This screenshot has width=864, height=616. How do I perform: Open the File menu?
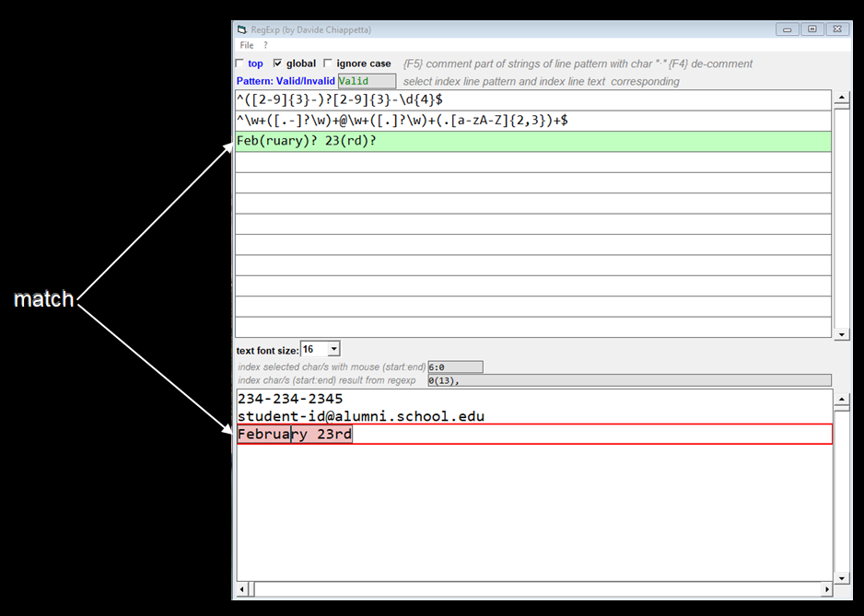[x=246, y=45]
